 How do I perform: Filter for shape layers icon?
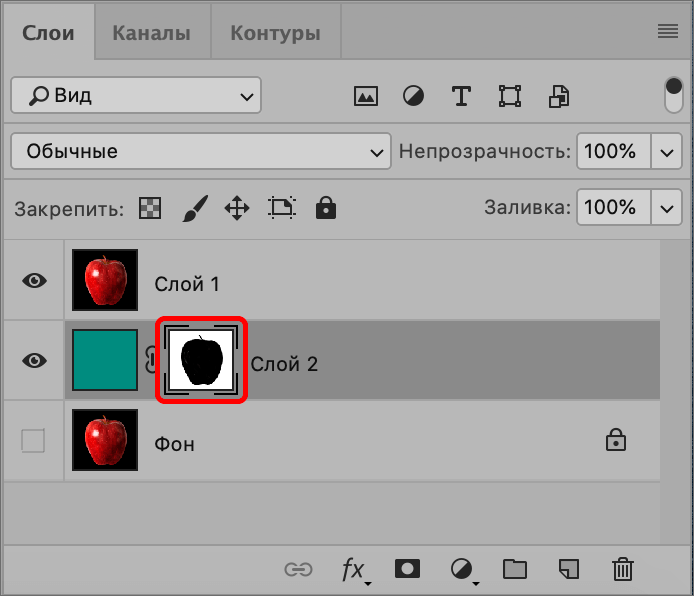point(509,96)
